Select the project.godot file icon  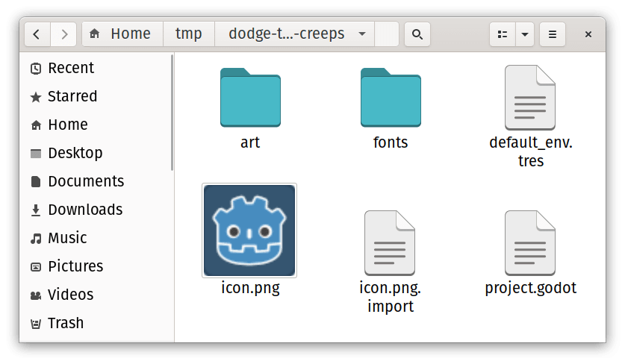(530, 242)
